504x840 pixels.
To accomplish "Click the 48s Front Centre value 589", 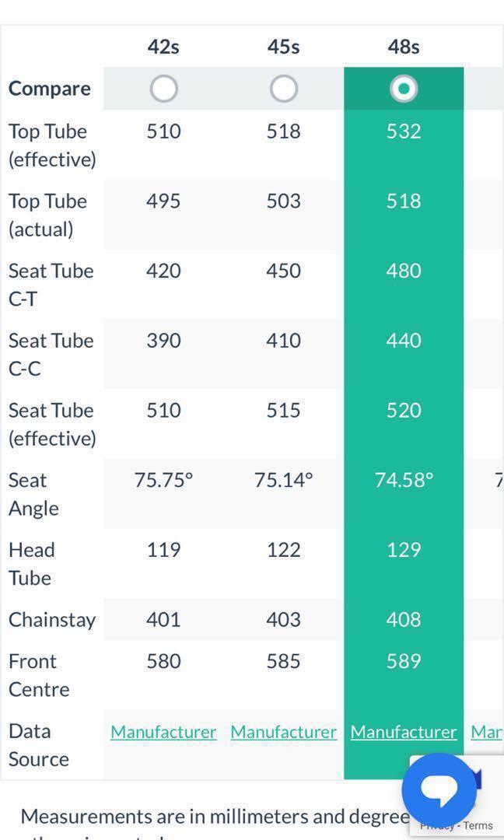I will [x=404, y=661].
